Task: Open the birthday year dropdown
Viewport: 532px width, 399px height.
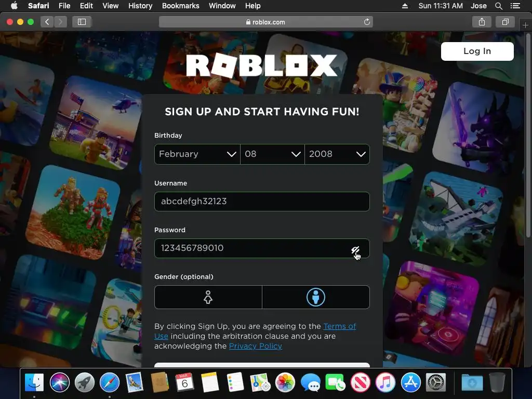Action: click(337, 154)
